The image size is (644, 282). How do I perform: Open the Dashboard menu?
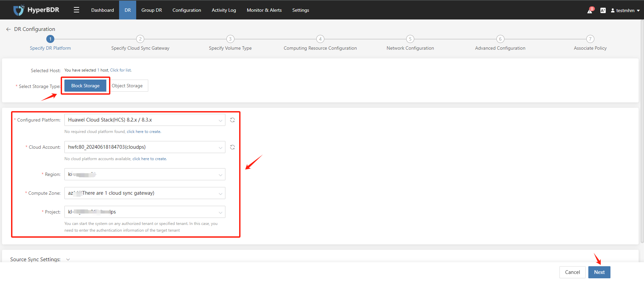pyautogui.click(x=103, y=10)
